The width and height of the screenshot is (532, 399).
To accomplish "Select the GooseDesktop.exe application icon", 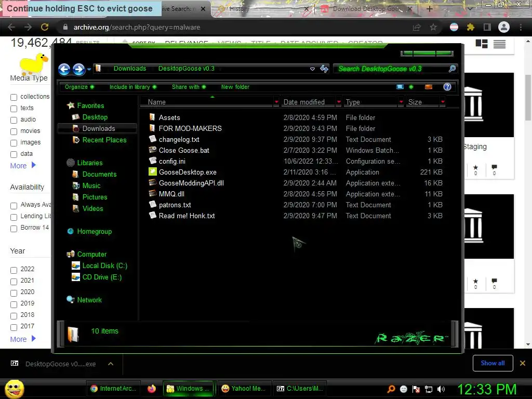I will tap(153, 171).
